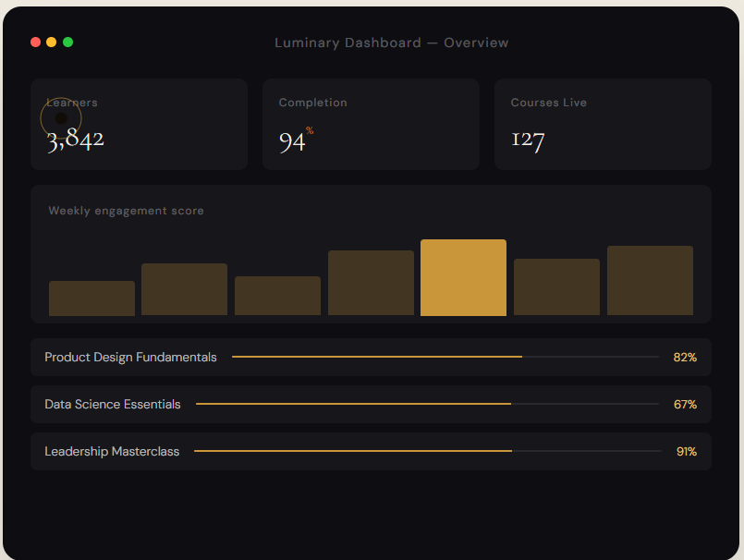Pick the second bar in the engagement chart
744x560 pixels.
[x=184, y=290]
